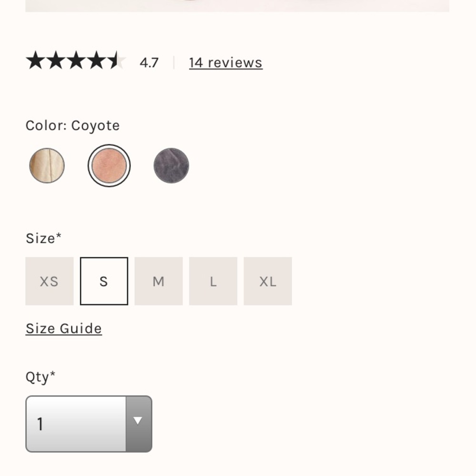Open the 14 reviews link

tap(225, 62)
